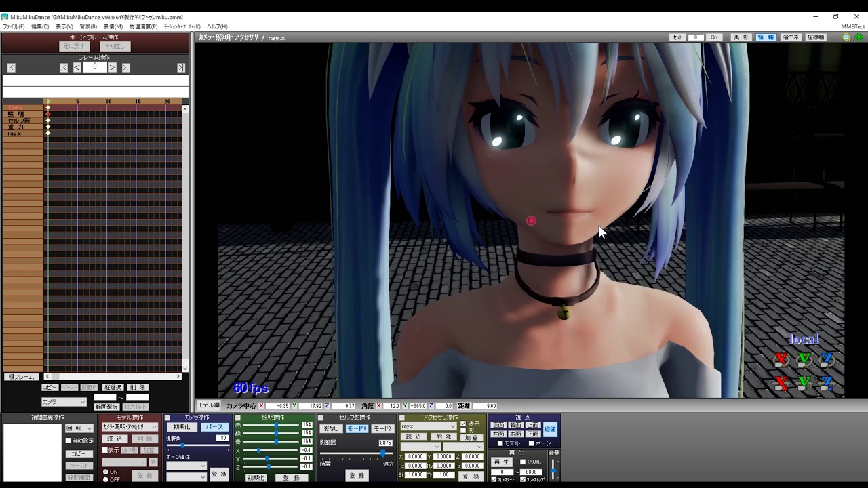Collapse the 照明操作 panel minus icon
Image resolution: width=868 pixels, height=488 pixels.
238,418
